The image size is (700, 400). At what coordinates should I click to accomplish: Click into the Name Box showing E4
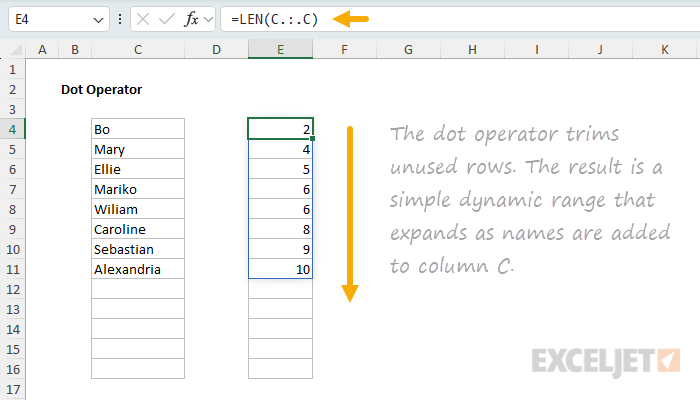click(x=50, y=19)
